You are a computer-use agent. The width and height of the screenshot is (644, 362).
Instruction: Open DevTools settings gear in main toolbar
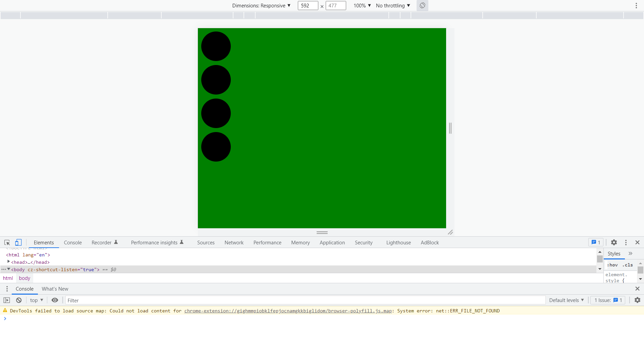(614, 242)
